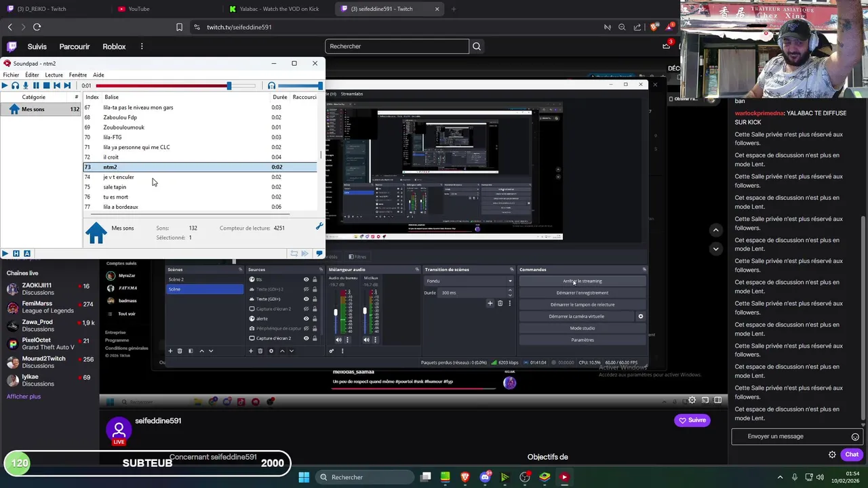Click the Suivre follow button on Twitch
This screenshot has width=868, height=488.
pyautogui.click(x=692, y=420)
